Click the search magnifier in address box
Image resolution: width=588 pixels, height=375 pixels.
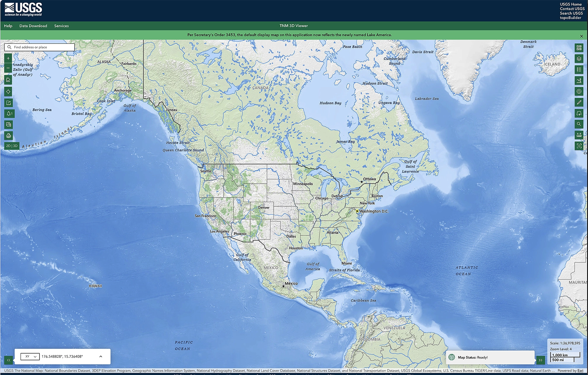tap(9, 47)
